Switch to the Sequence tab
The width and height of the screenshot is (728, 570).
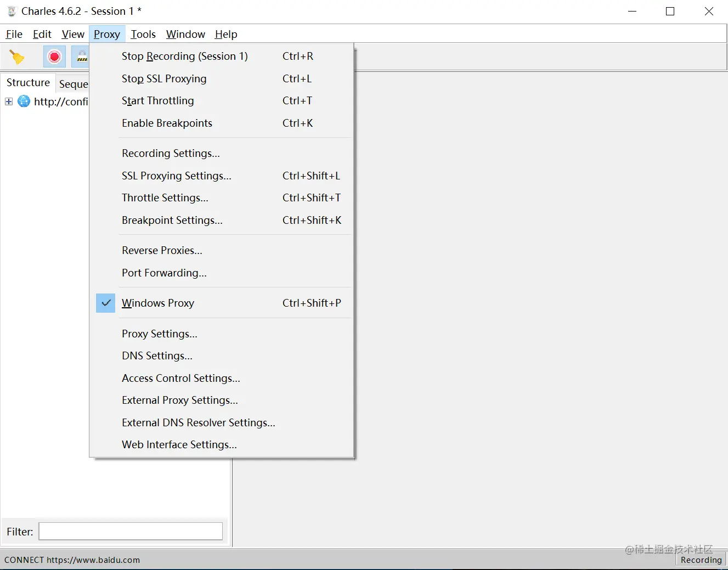(73, 84)
